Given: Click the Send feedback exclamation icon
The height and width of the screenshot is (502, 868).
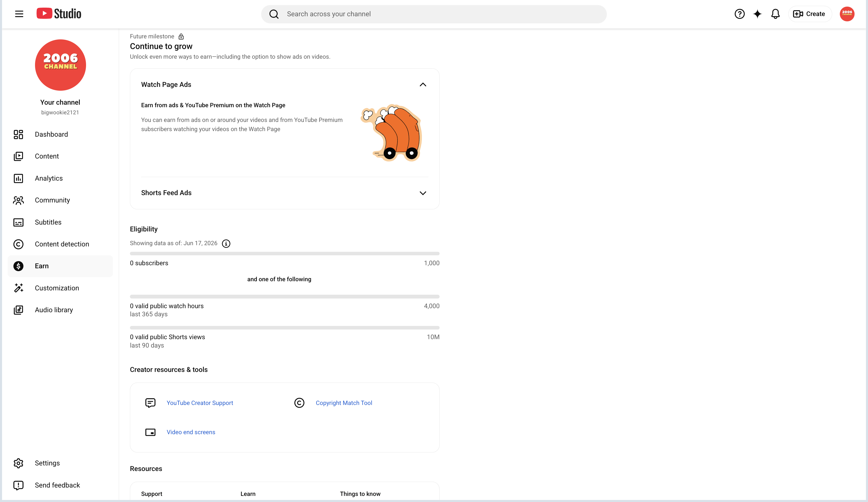Looking at the screenshot, I should (x=18, y=485).
